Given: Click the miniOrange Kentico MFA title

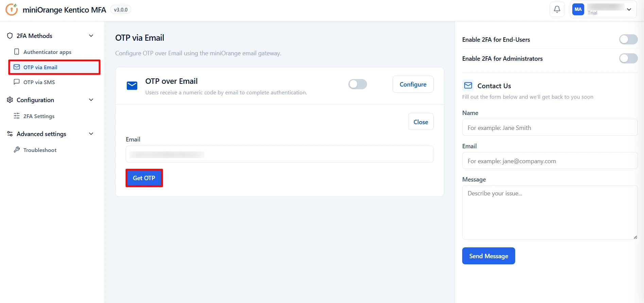Looking at the screenshot, I should pos(64,10).
